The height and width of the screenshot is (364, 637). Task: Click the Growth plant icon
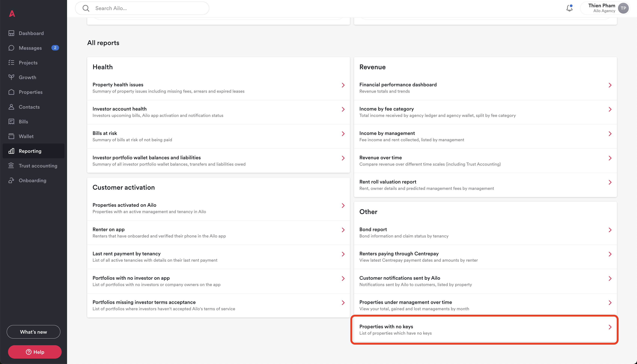[x=11, y=77]
